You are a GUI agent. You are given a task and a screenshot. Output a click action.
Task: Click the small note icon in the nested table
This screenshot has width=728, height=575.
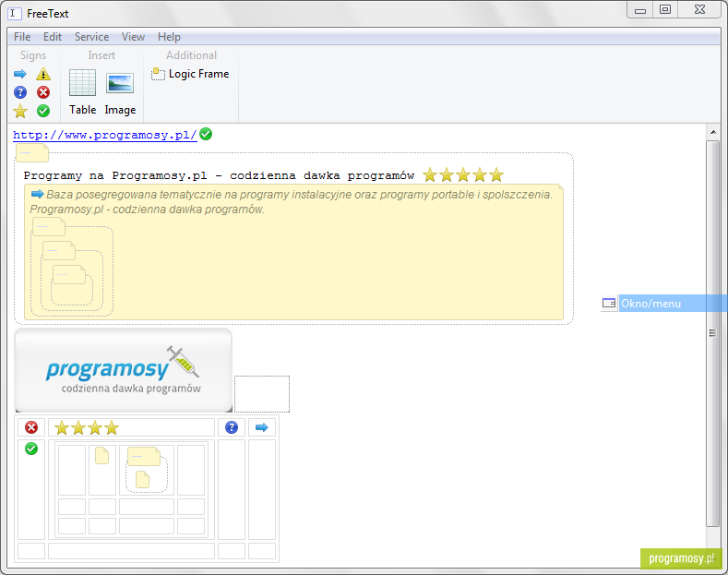(x=101, y=456)
